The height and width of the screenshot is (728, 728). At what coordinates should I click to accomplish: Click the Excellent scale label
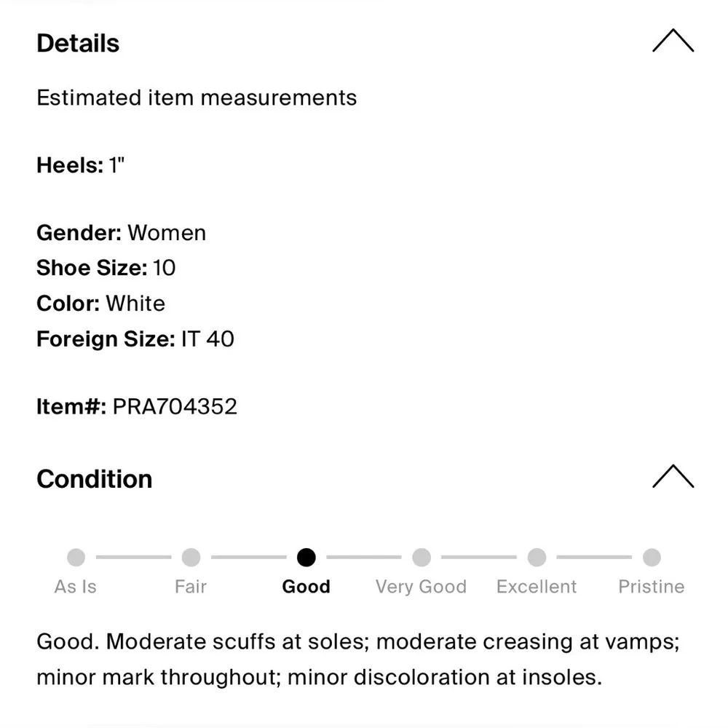coord(537,587)
